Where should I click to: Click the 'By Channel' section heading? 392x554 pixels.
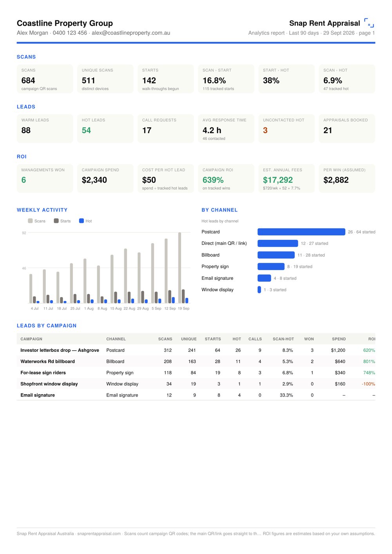(220, 210)
